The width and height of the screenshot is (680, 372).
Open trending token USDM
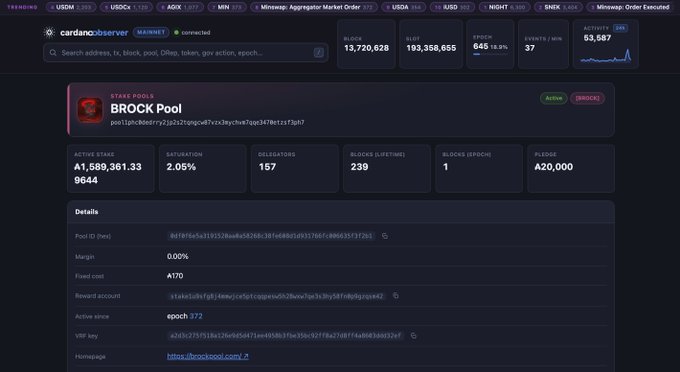point(71,7)
